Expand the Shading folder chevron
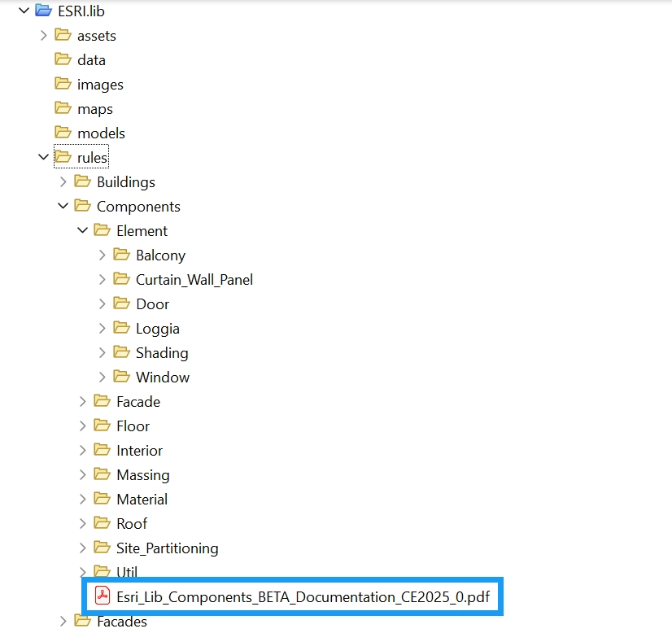Image resolution: width=672 pixels, height=633 pixels. 102,353
